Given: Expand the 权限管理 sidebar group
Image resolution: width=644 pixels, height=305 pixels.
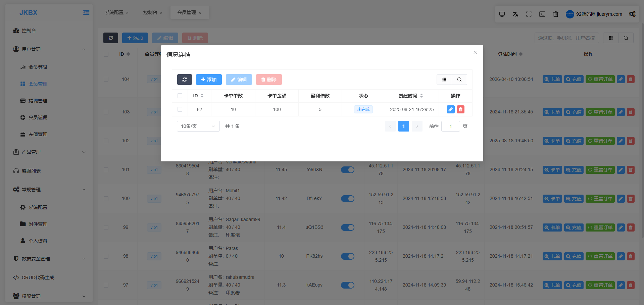Looking at the screenshot, I should pyautogui.click(x=49, y=296).
